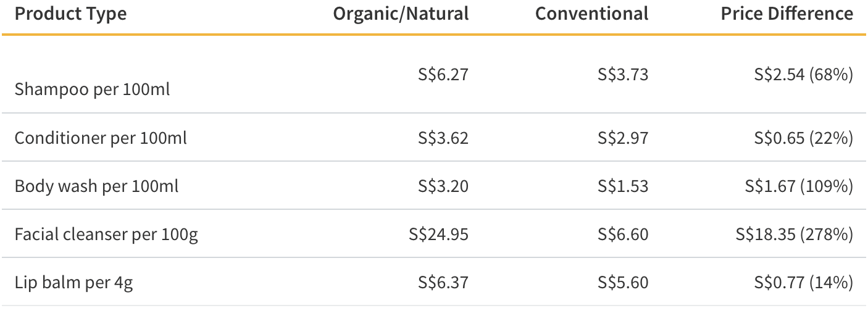868x316 pixels.
Task: Click the S$3.62 organic conditioner price
Action: click(443, 138)
